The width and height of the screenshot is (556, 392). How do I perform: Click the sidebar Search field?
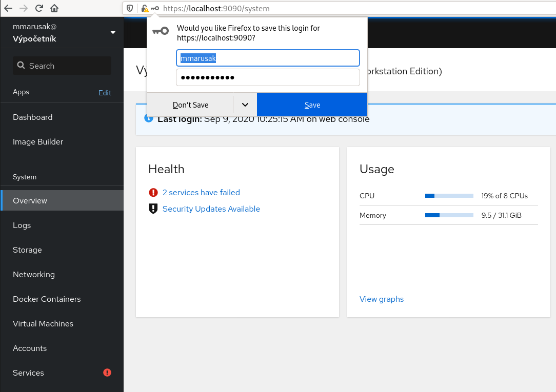click(62, 66)
